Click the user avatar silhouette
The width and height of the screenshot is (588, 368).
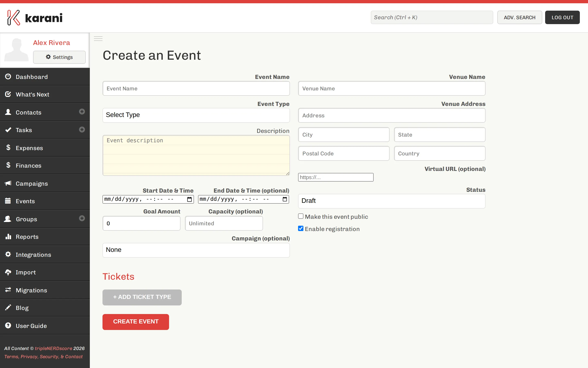point(16,50)
